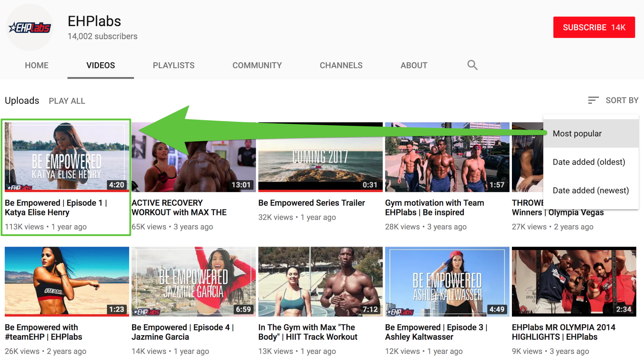Click the 27K views metadata text
Screen dimensions: 644x363
coord(529,227)
